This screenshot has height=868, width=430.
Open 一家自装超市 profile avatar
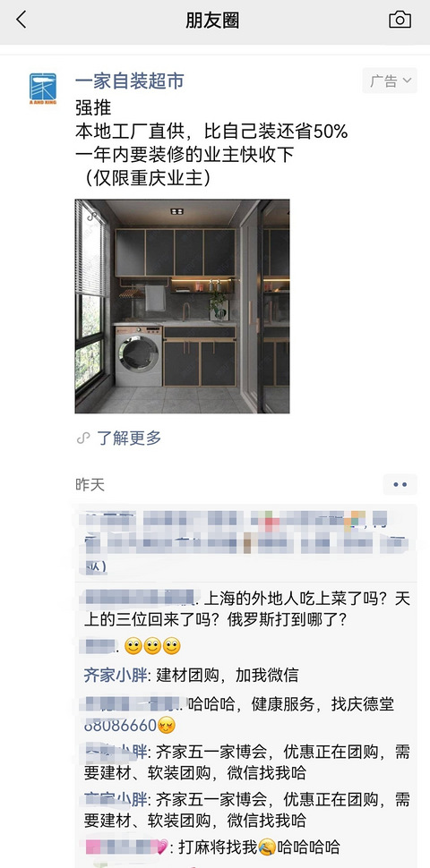coord(43,88)
